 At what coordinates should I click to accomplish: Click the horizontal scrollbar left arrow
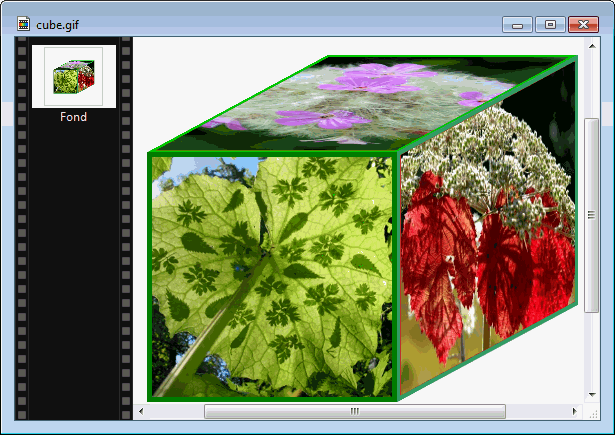point(141,411)
